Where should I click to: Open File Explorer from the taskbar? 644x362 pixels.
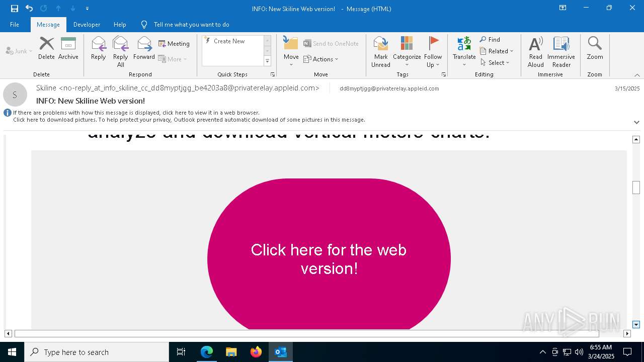click(231, 352)
